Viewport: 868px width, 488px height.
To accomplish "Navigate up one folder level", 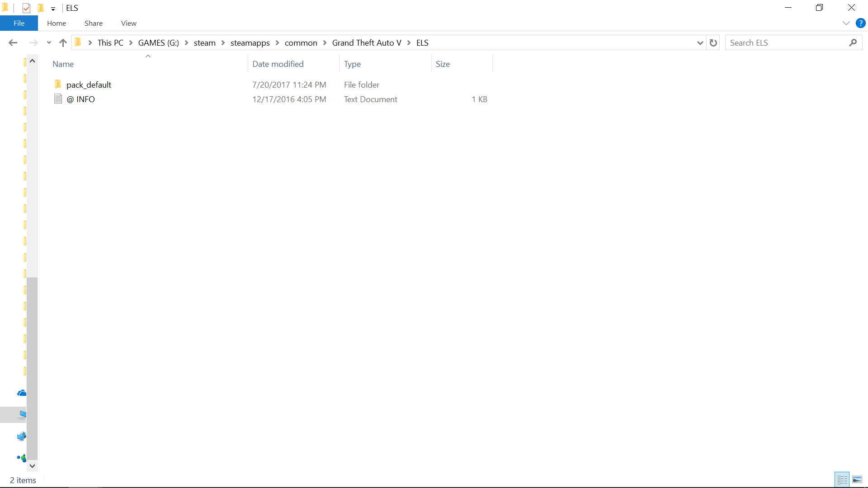I will (63, 42).
